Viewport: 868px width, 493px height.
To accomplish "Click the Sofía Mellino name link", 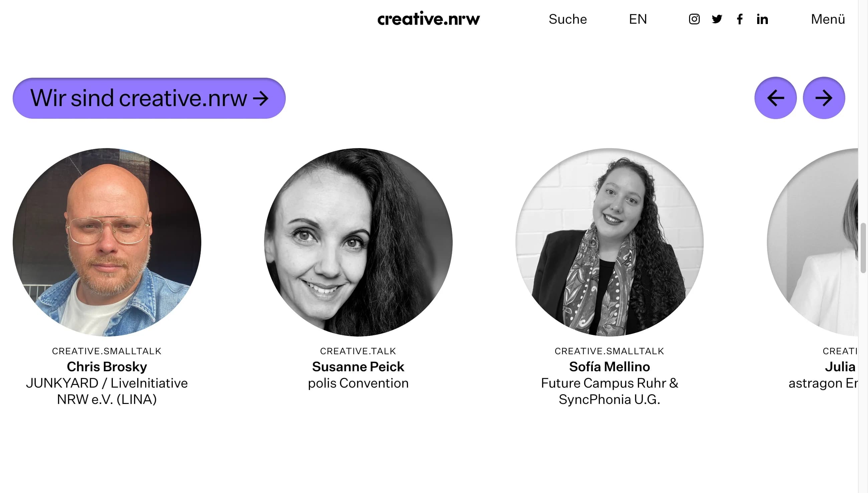I will [x=609, y=366].
